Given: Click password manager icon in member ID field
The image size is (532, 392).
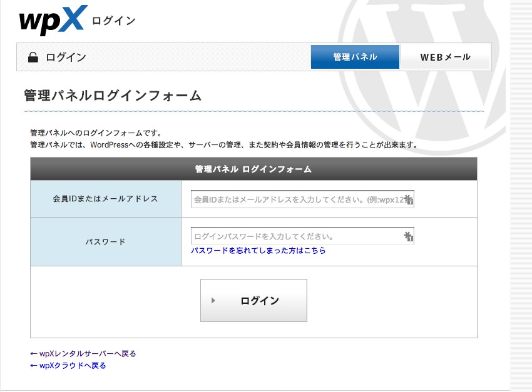Looking at the screenshot, I should [x=409, y=199].
